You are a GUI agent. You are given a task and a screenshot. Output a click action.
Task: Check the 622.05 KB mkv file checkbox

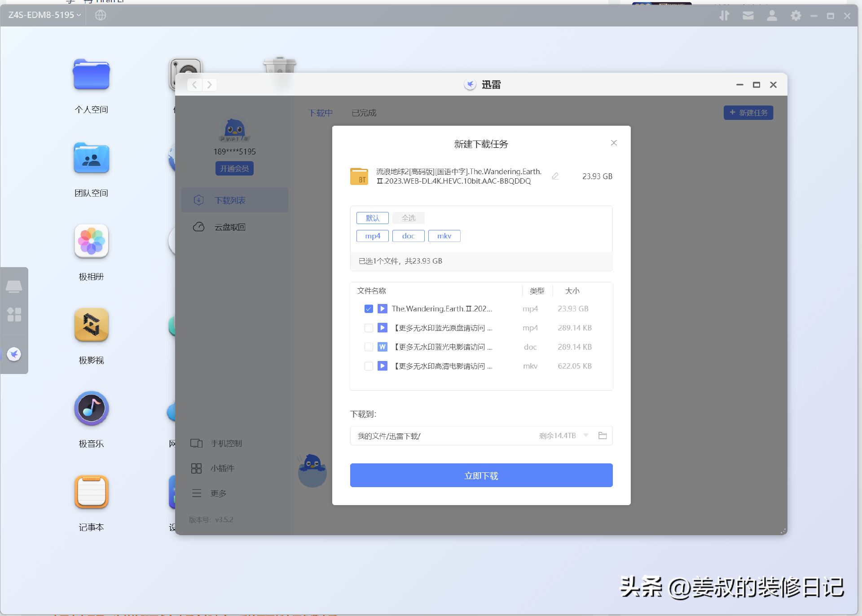click(x=369, y=366)
